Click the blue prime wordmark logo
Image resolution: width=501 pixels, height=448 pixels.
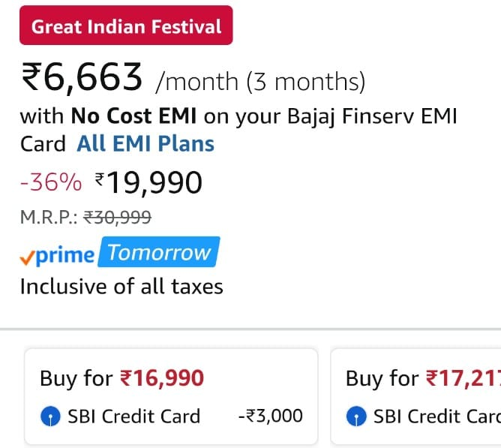(66, 255)
